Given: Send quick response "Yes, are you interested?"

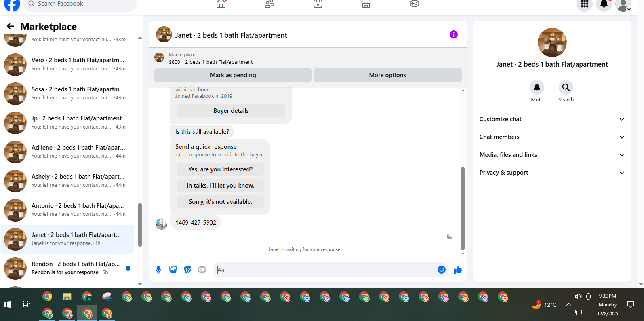Looking at the screenshot, I should [220, 169].
